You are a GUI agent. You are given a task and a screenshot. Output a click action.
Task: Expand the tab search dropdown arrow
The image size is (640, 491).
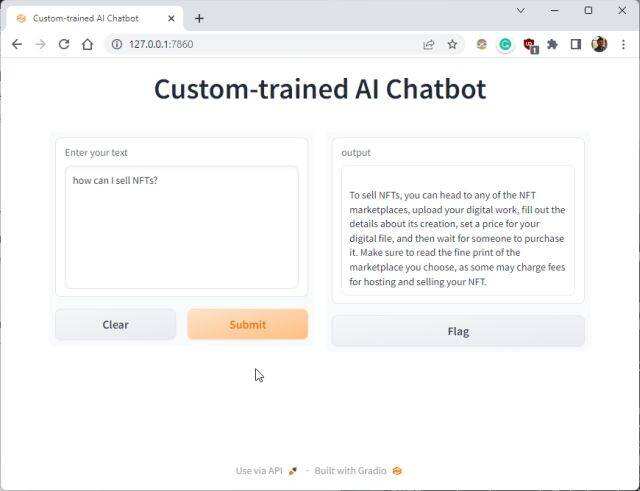point(521,10)
